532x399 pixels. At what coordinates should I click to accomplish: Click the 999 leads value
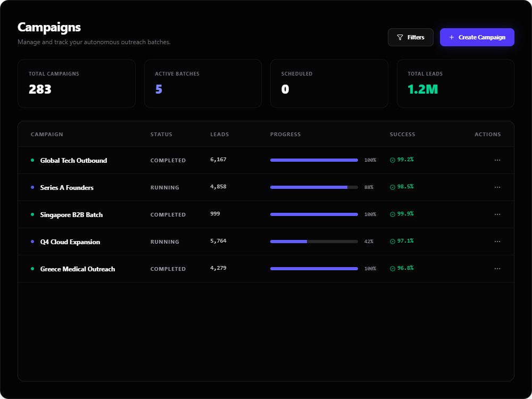click(x=215, y=214)
